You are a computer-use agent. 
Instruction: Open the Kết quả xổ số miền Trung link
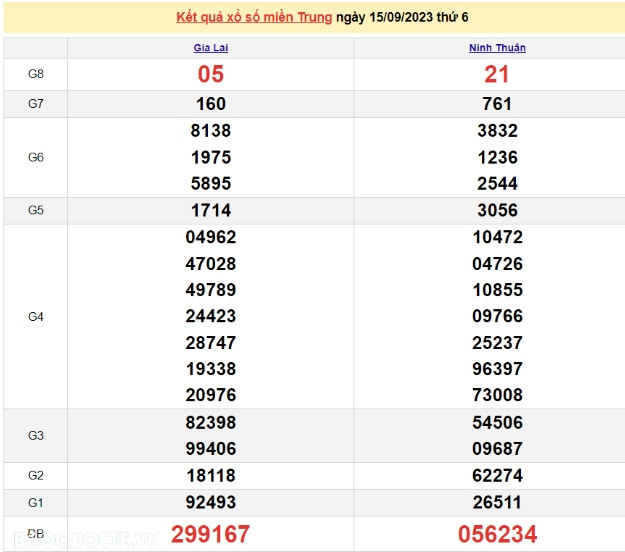point(254,18)
